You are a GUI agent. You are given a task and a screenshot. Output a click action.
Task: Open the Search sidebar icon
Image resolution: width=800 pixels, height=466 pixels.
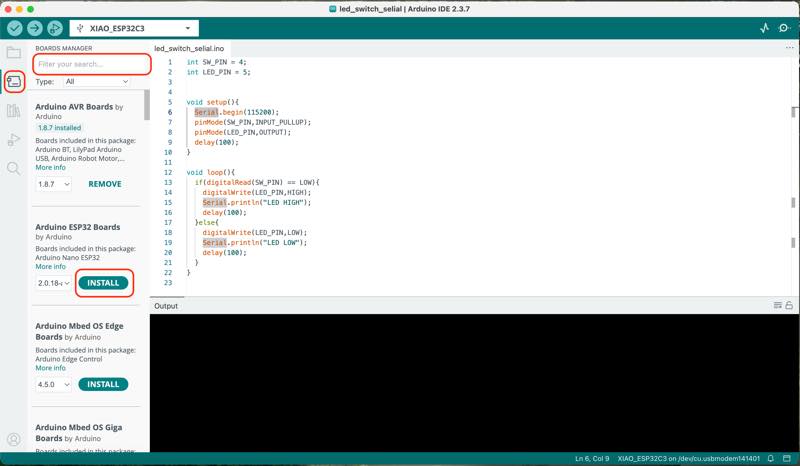(14, 168)
